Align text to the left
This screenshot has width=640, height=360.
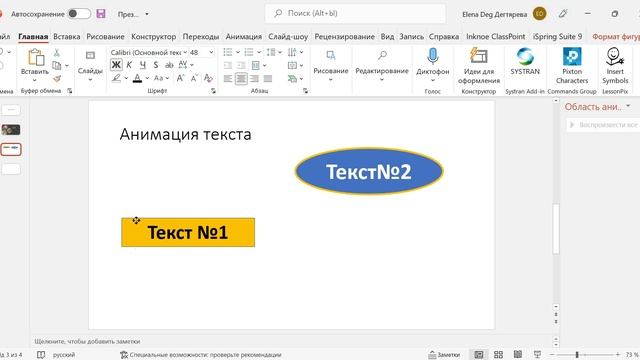tap(228, 78)
